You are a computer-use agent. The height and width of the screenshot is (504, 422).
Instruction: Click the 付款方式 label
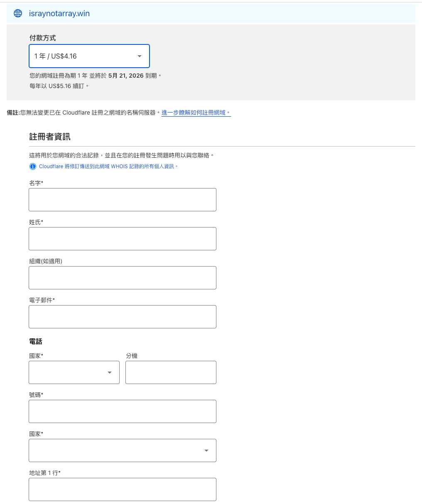point(42,38)
